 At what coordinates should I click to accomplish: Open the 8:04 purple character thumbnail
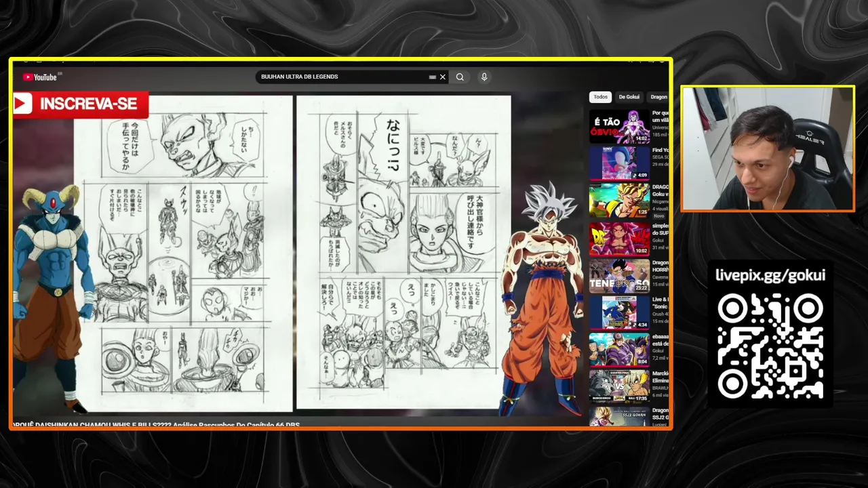(x=619, y=348)
